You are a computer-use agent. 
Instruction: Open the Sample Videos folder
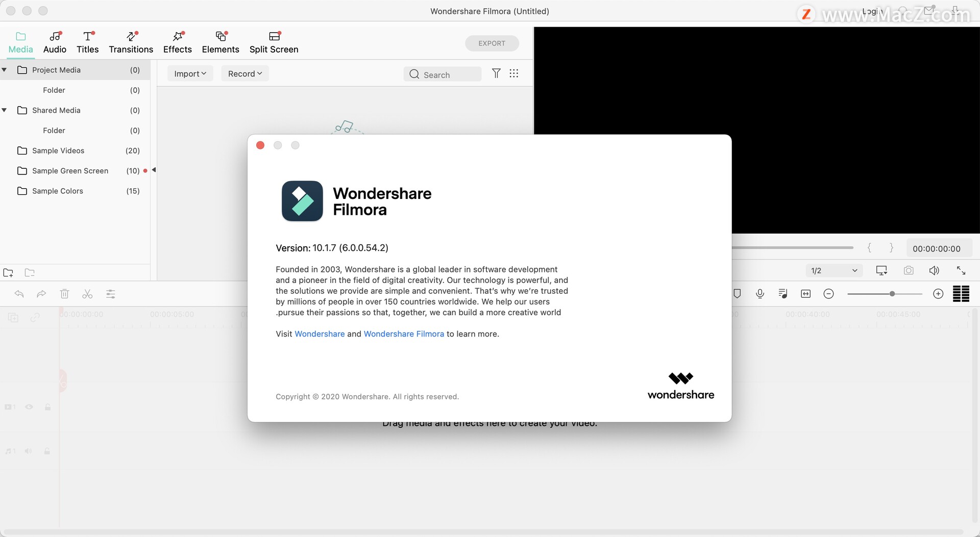pyautogui.click(x=75, y=150)
